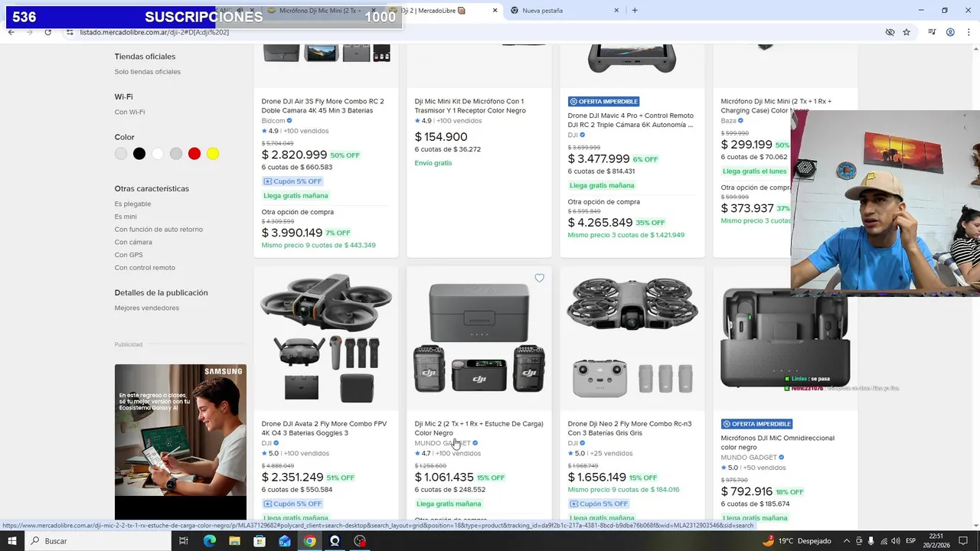Screen dimensions: 980x551
Task: Open Drone DJI Avata 2 listing title
Action: click(x=324, y=428)
